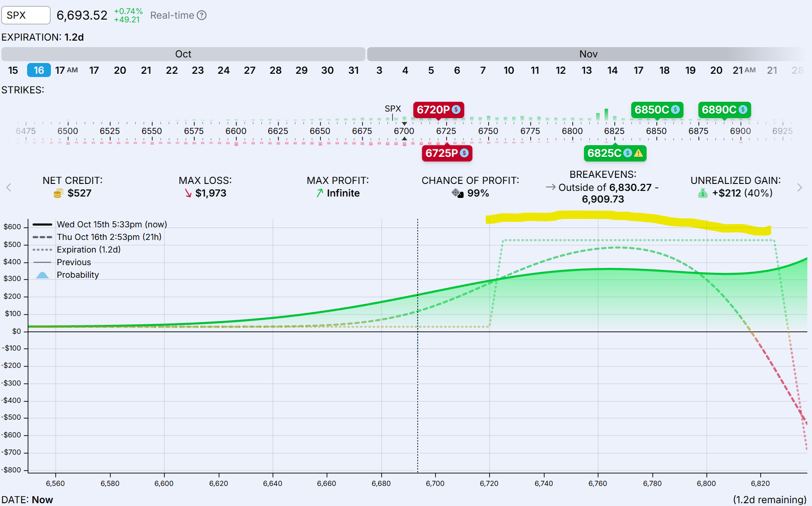Click the dice icon under Chance of Profit
This screenshot has width=812, height=506.
point(457,193)
